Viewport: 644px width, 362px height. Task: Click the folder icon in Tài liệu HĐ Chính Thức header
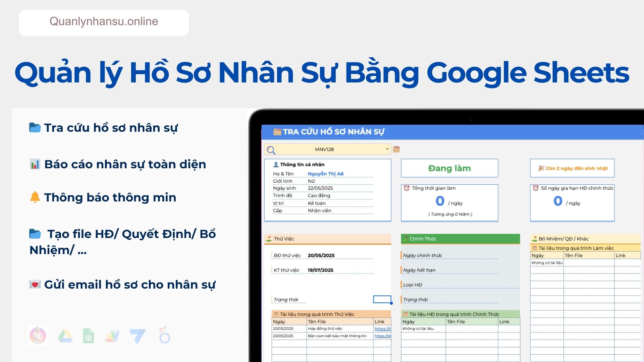[x=405, y=314]
